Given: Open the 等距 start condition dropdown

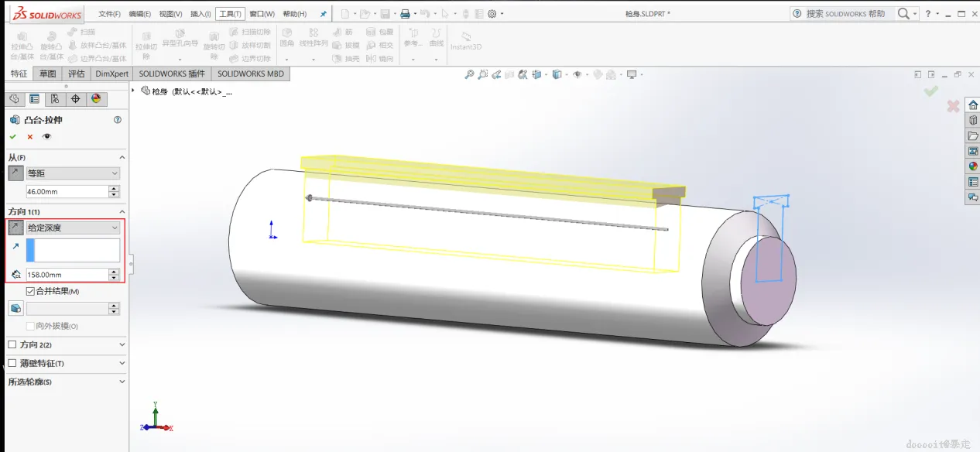Looking at the screenshot, I should pos(73,173).
